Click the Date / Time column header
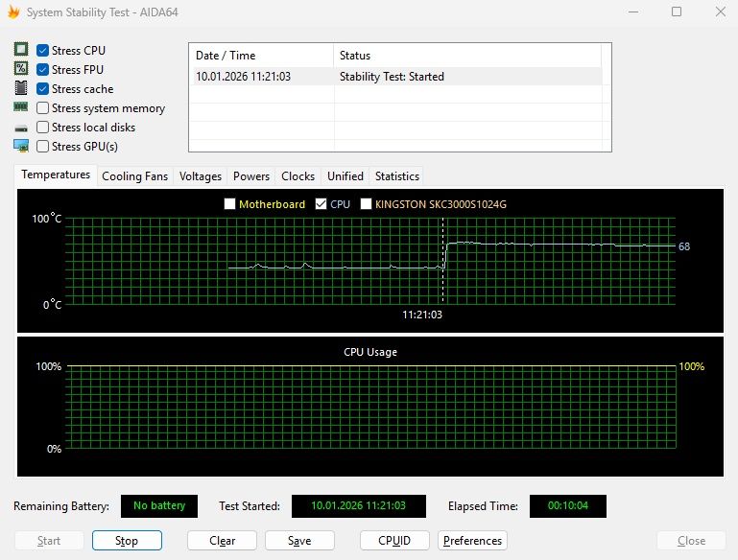Image resolution: width=738 pixels, height=560 pixels. 261,56
